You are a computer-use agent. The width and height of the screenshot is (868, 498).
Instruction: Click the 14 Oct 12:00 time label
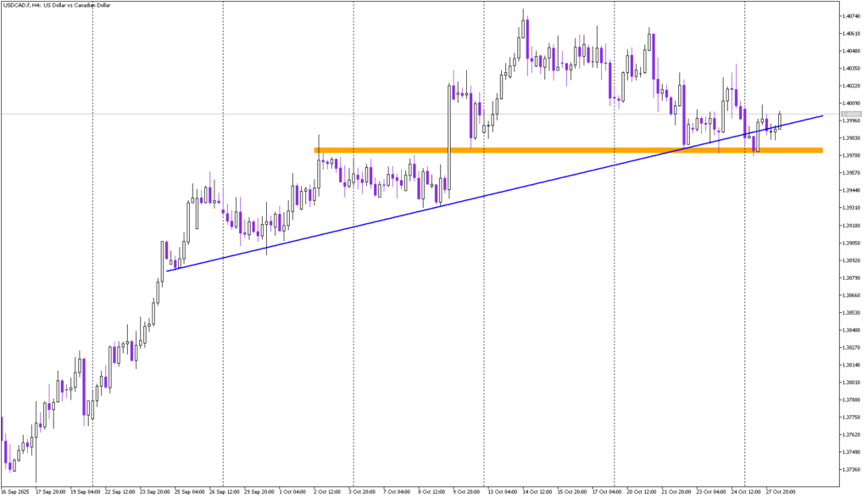(537, 491)
